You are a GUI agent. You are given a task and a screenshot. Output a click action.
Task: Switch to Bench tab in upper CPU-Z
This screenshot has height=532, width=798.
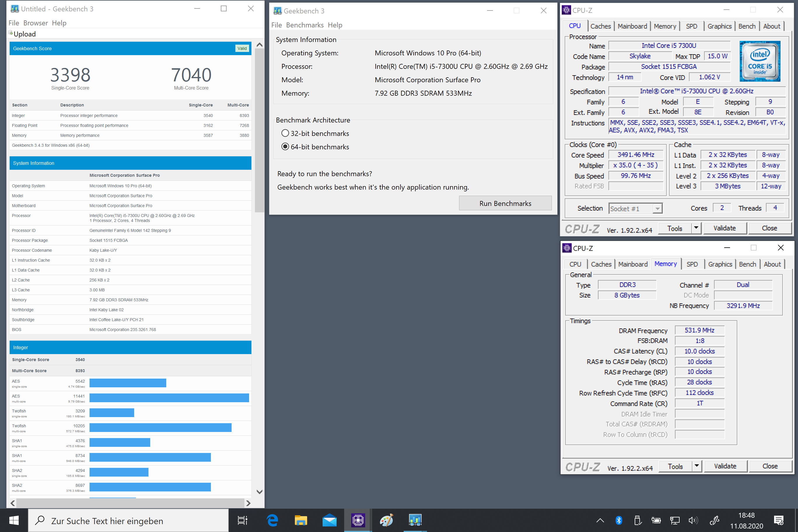747,26
